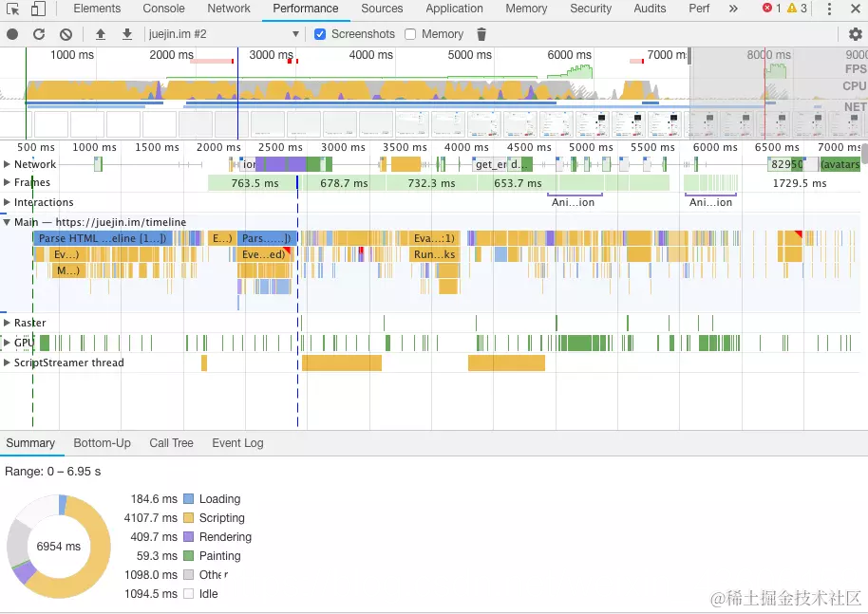The image size is (868, 614).
Task: Show more tabs with the double chevron
Action: (x=733, y=9)
